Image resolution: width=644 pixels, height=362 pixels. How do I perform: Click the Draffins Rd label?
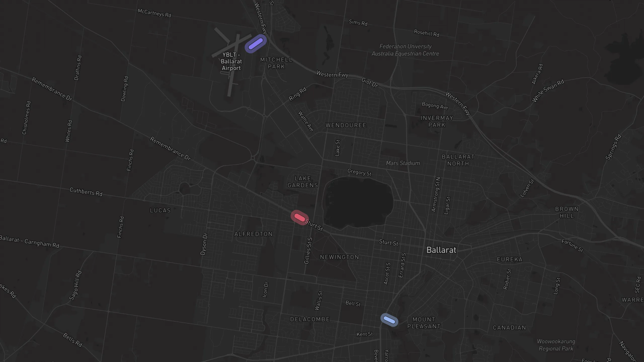coord(78,68)
